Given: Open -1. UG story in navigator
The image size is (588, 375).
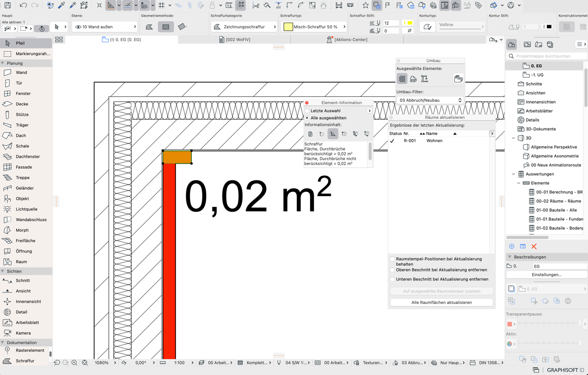Looking at the screenshot, I should pos(537,75).
